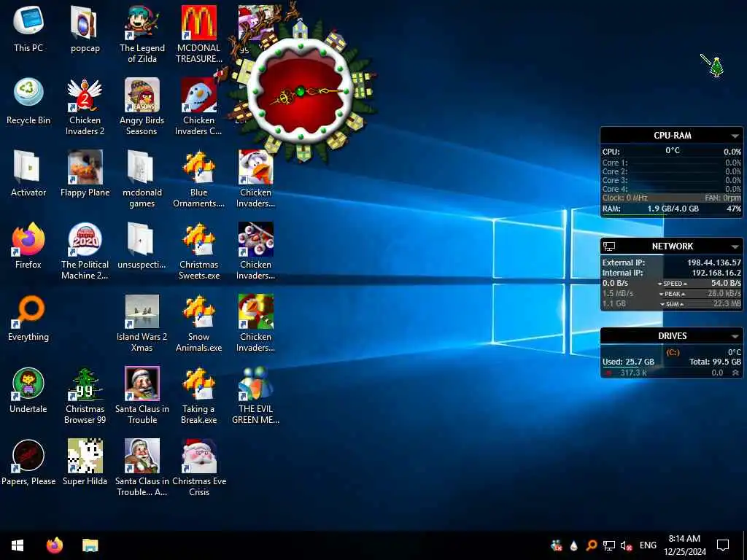The width and height of the screenshot is (747, 560).
Task: Open the network status tray icon
Action: (609, 545)
